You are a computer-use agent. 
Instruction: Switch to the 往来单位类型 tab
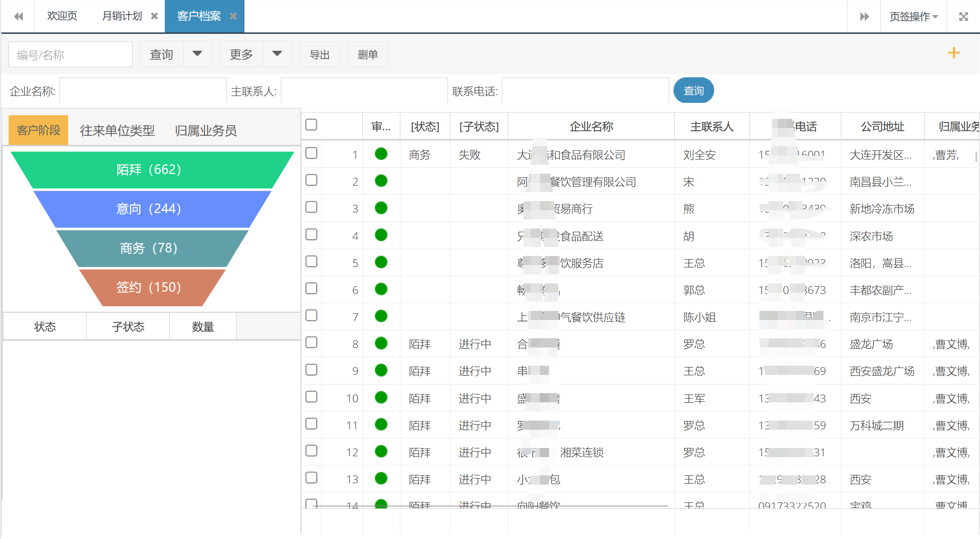pos(117,131)
